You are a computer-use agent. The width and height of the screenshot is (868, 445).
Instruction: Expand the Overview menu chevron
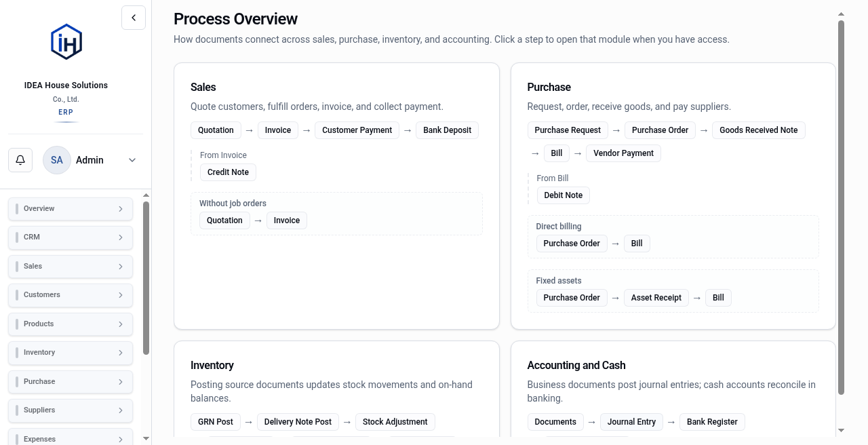(121, 209)
